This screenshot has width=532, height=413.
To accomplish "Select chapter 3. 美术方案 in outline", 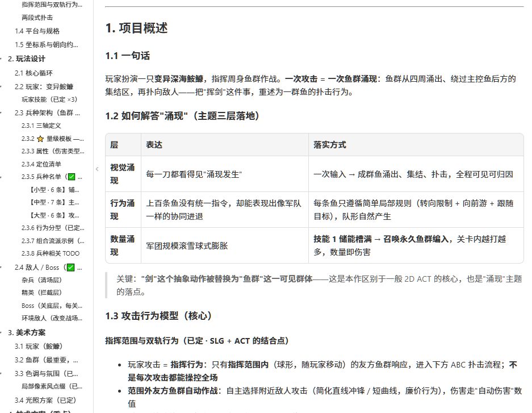I will 27,332.
